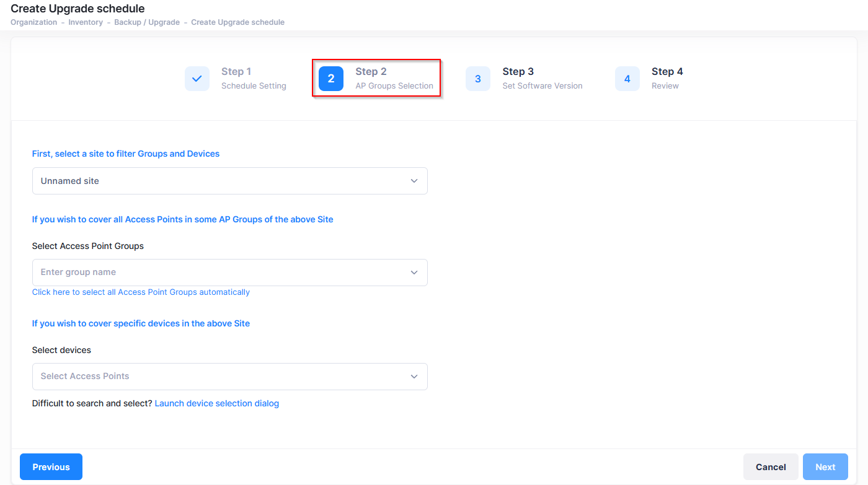Launch device selection dialog

[216, 403]
